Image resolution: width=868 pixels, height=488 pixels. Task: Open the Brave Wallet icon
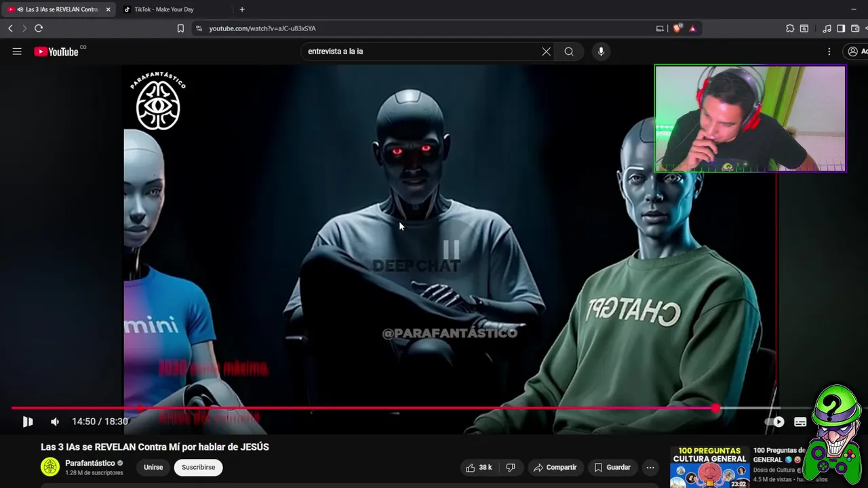[855, 28]
